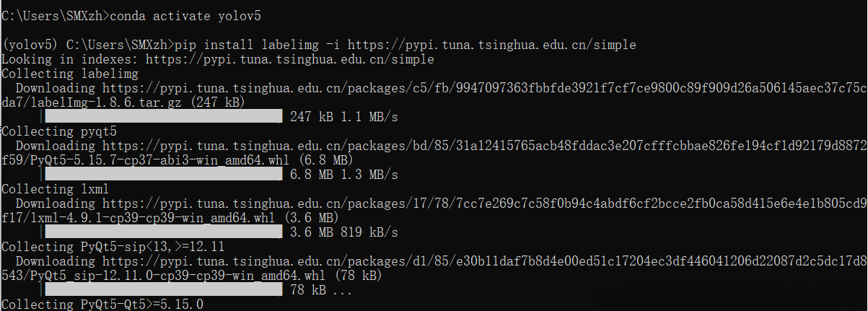Click the "Collecting PyQt5-Qt5>=5.15.0" line

pos(102,305)
